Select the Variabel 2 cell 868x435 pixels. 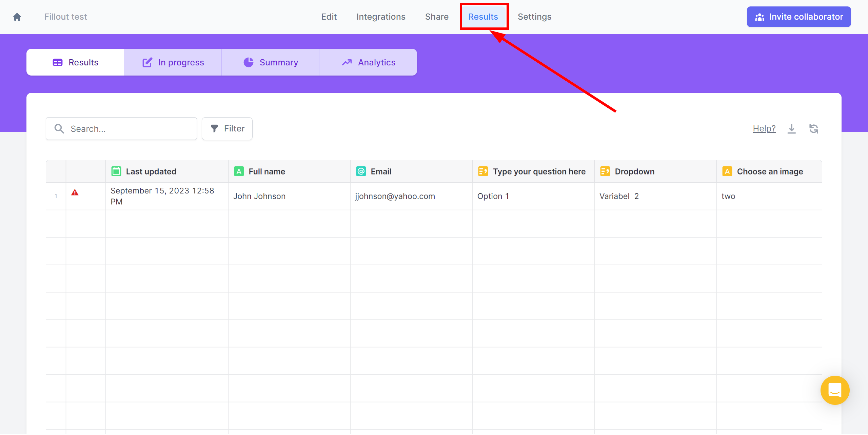(655, 196)
